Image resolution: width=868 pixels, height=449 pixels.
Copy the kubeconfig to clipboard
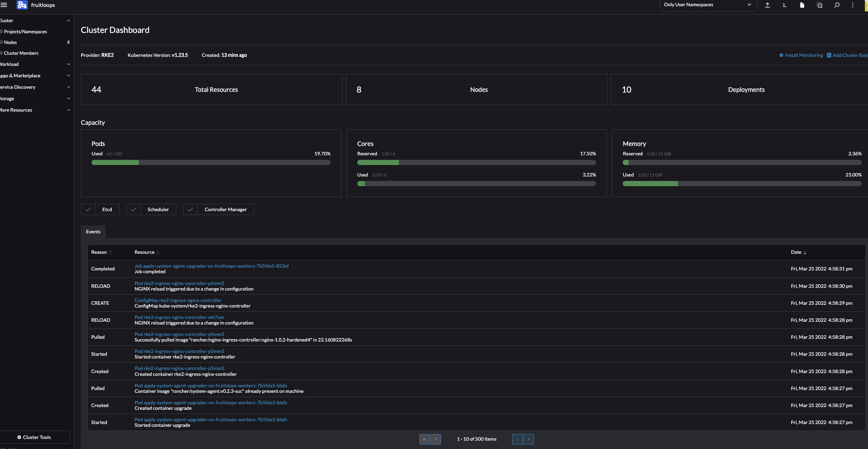tap(819, 5)
